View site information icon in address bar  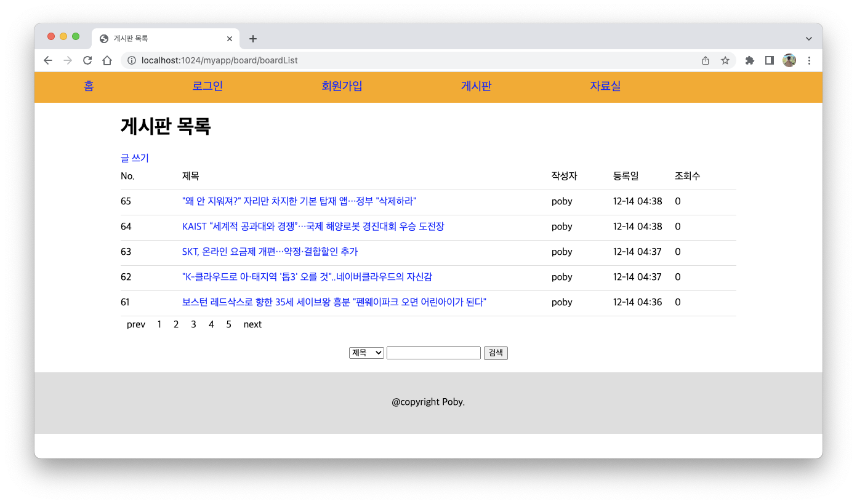pos(131,60)
